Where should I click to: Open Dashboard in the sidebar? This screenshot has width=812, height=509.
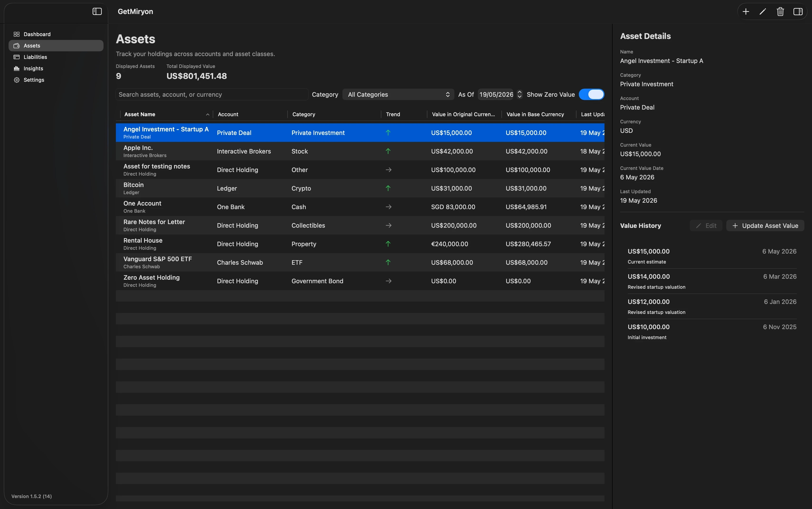coord(56,34)
